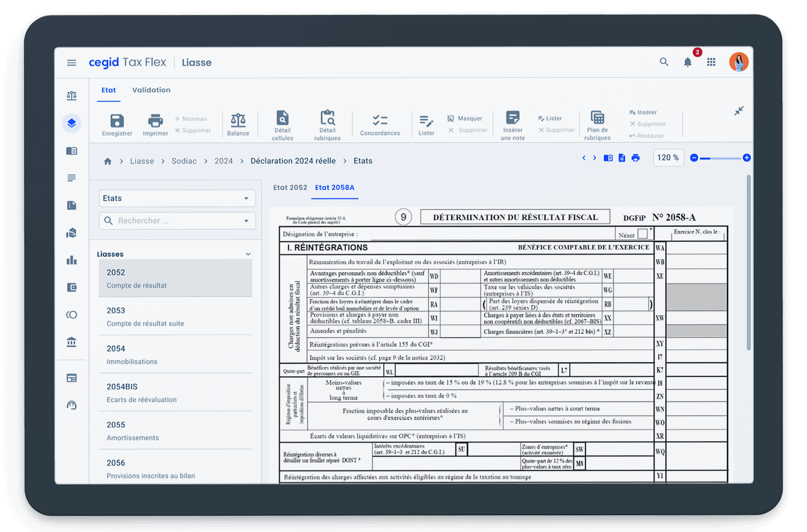This screenshot has width=807, height=532.
Task: Switch to the Etat 2052 tab
Action: click(290, 188)
